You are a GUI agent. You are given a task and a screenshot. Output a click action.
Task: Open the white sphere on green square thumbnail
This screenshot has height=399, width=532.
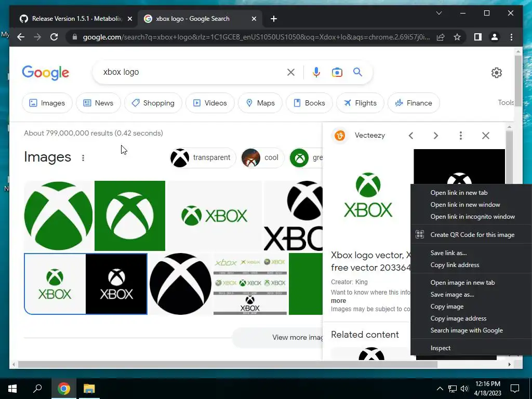click(130, 216)
